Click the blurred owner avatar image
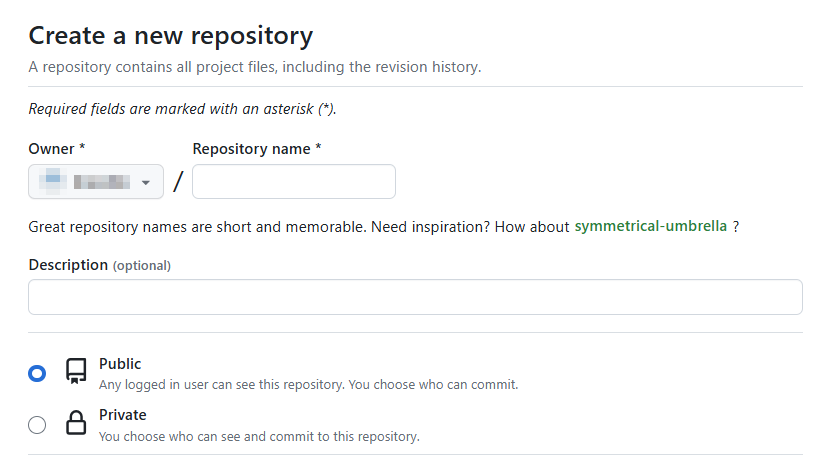The width and height of the screenshot is (829, 469). pos(52,182)
